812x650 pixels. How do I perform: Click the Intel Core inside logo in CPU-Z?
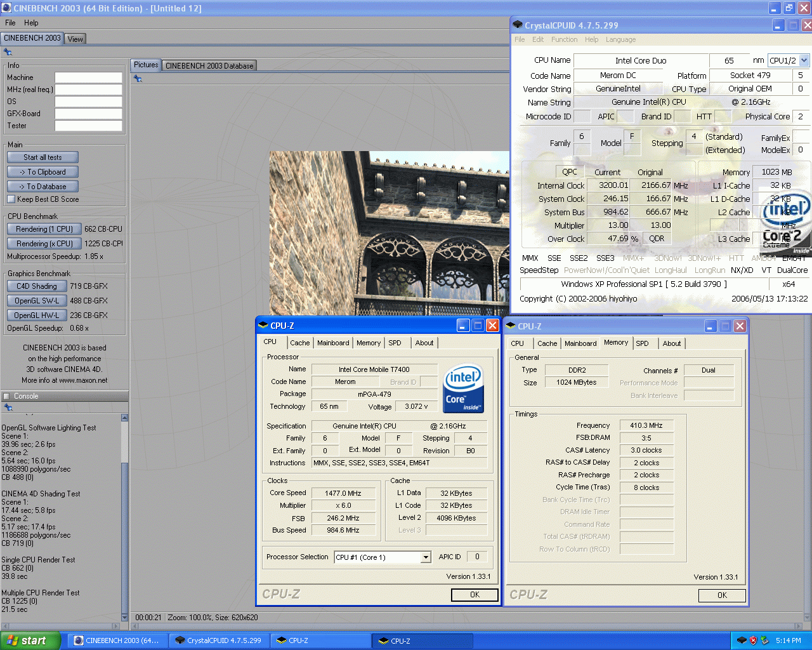point(463,388)
